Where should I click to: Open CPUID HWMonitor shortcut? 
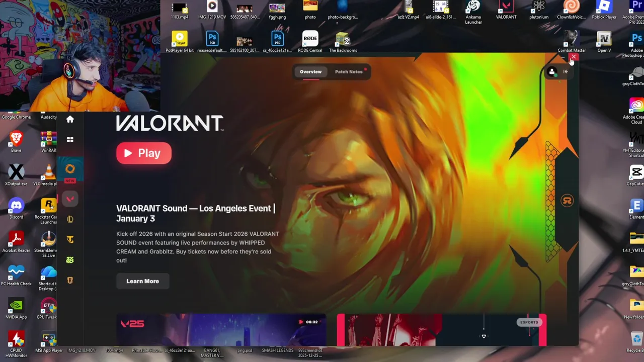click(16, 344)
